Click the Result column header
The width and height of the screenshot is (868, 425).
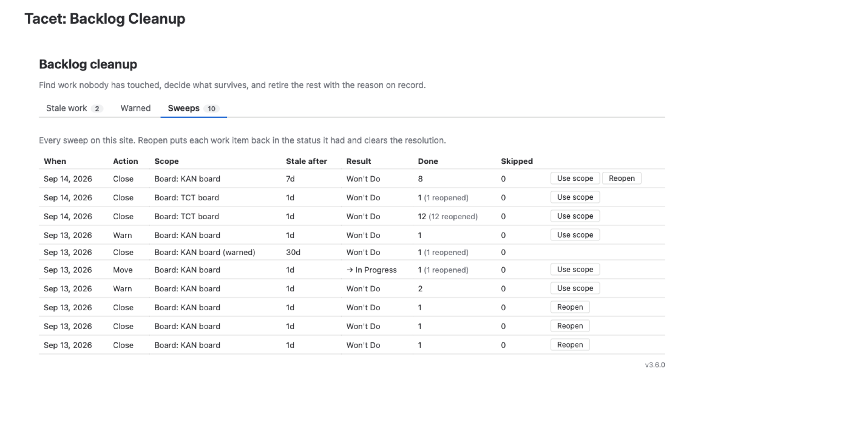click(359, 161)
